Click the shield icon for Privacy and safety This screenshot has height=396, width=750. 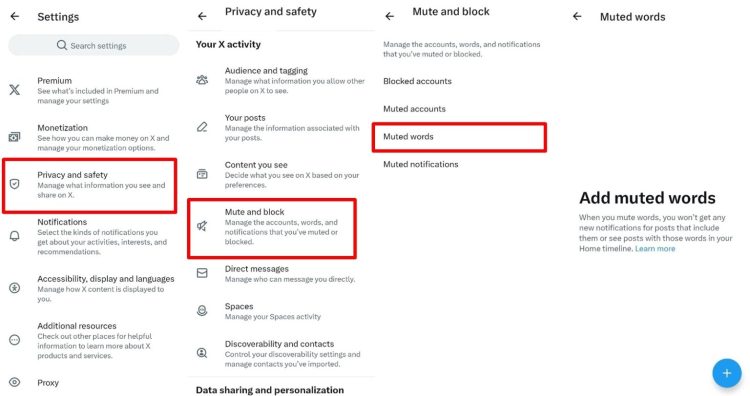[x=15, y=184]
